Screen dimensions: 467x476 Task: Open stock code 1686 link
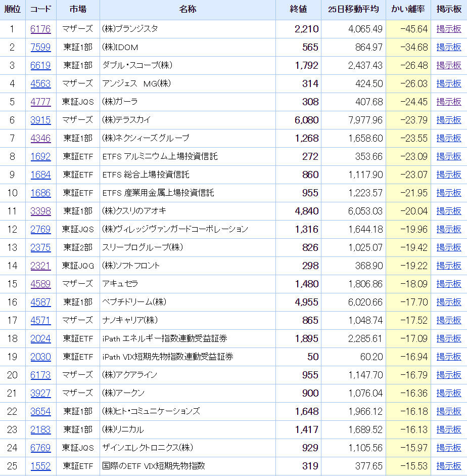(40, 193)
